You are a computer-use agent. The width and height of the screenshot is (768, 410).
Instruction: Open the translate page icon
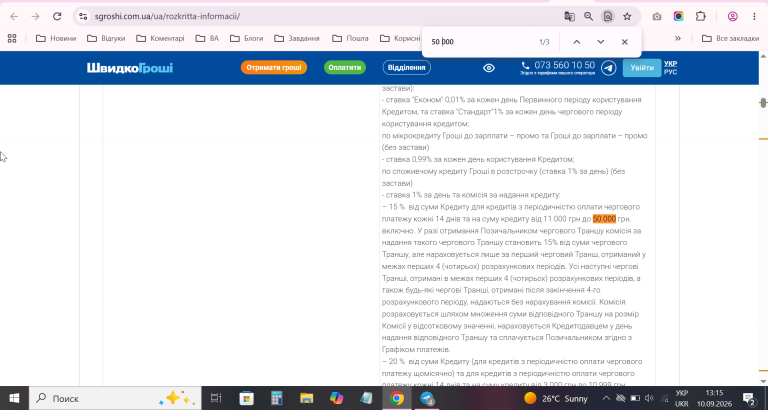569,16
